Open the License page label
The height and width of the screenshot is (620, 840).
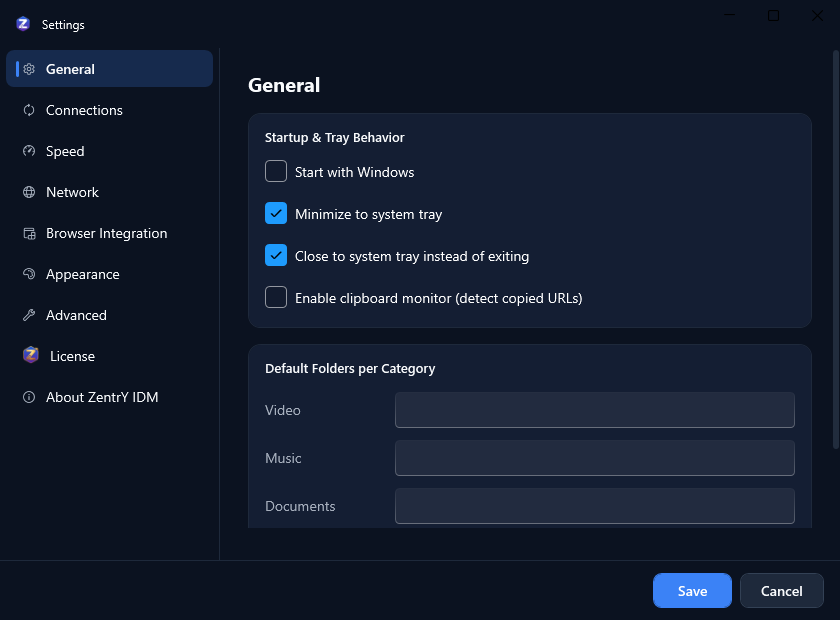72,356
